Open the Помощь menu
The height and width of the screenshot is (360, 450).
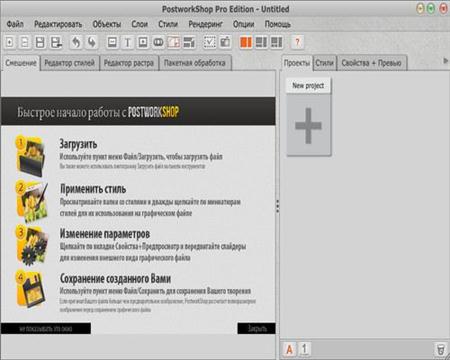click(x=277, y=24)
